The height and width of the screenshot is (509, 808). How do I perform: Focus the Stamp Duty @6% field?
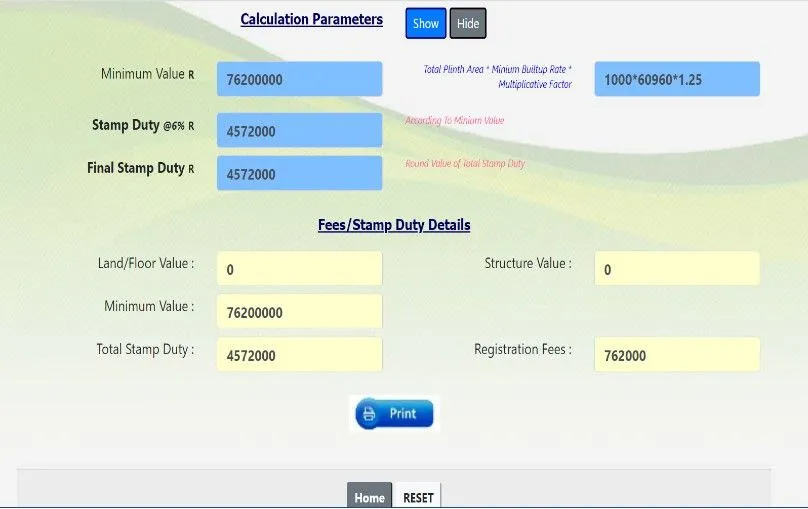(x=299, y=131)
